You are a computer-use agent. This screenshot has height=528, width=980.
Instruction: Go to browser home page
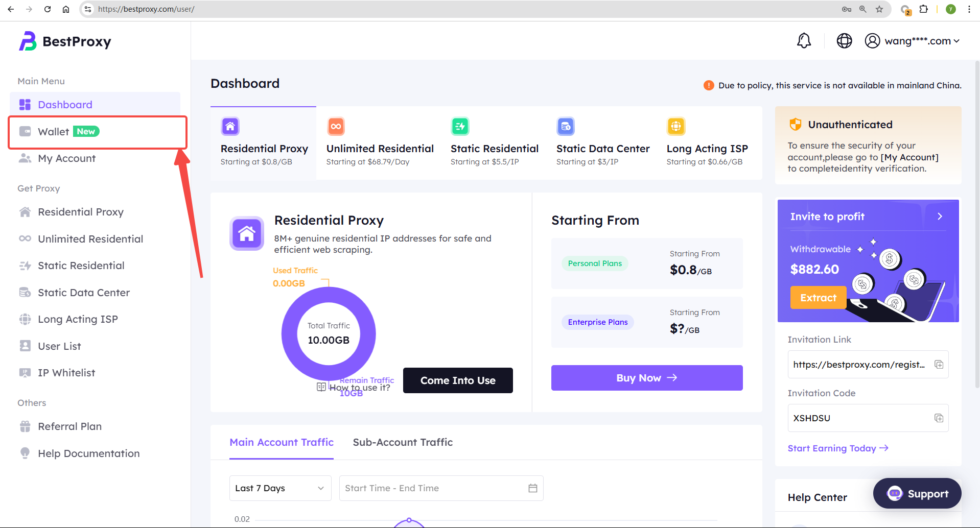(66, 9)
